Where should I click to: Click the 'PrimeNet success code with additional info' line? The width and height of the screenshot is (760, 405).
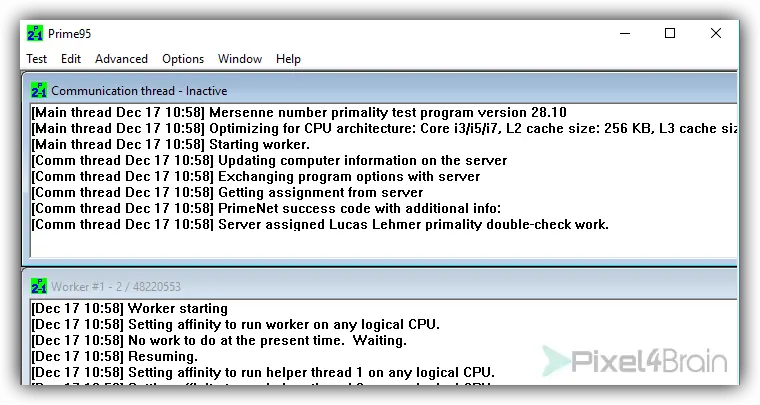(x=266, y=208)
